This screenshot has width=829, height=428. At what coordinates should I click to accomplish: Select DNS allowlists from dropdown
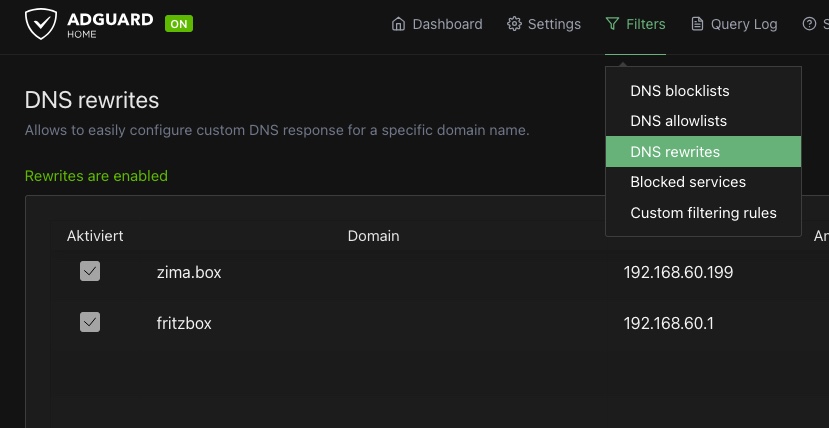[x=703, y=121]
